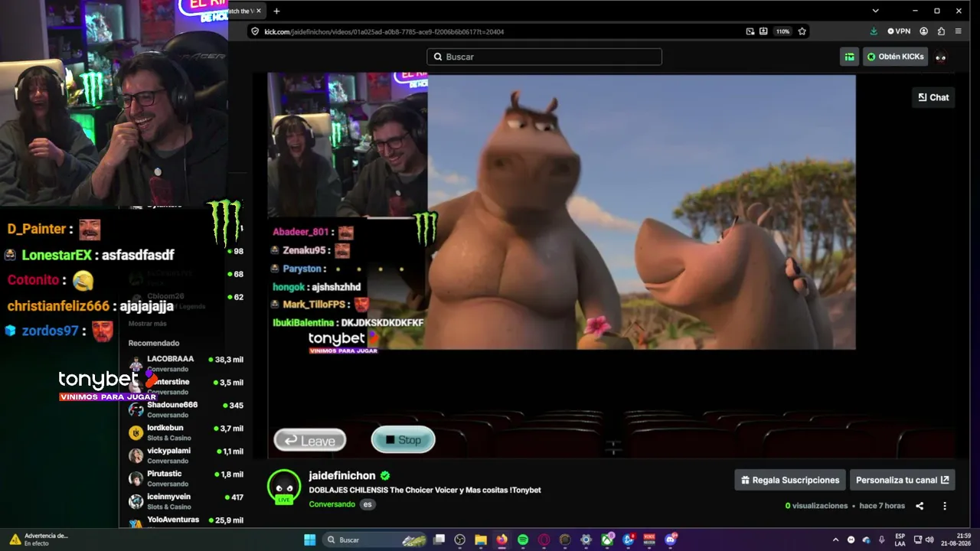980x551 pixels.
Task: Click the es language tag
Action: 367,504
